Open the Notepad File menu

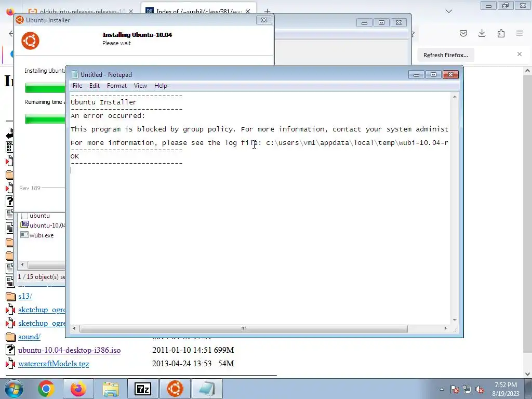pyautogui.click(x=77, y=86)
